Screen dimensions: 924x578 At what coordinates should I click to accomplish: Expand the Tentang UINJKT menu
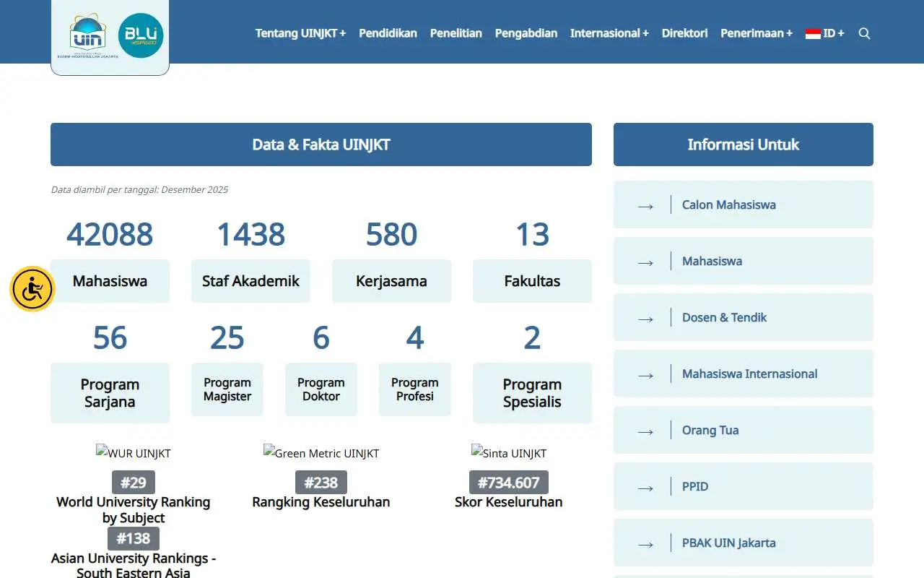coord(300,33)
